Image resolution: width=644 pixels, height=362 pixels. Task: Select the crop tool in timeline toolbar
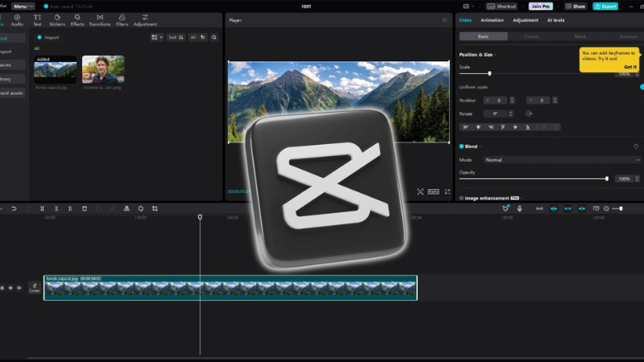pos(155,208)
